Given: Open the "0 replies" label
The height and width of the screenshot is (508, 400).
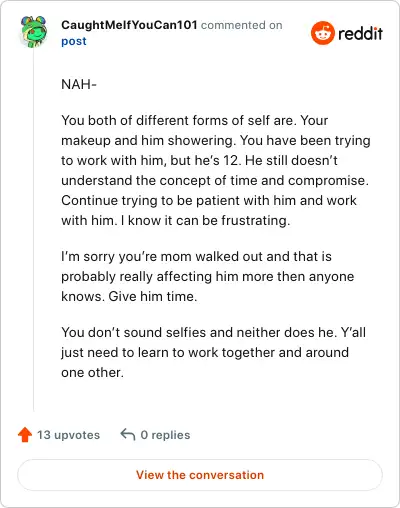Looking at the screenshot, I should tap(165, 435).
